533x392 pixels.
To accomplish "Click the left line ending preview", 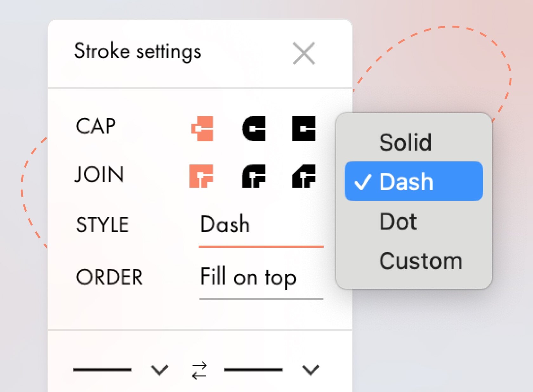I will pyautogui.click(x=102, y=370).
